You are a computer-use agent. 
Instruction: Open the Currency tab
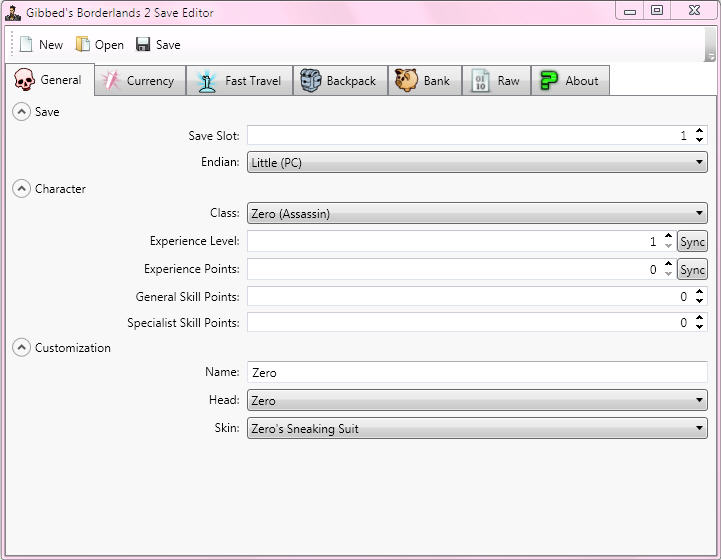(x=140, y=80)
